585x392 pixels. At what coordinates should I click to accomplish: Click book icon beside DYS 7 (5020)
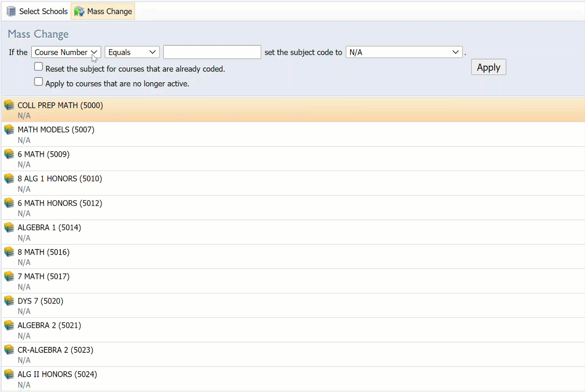9,301
